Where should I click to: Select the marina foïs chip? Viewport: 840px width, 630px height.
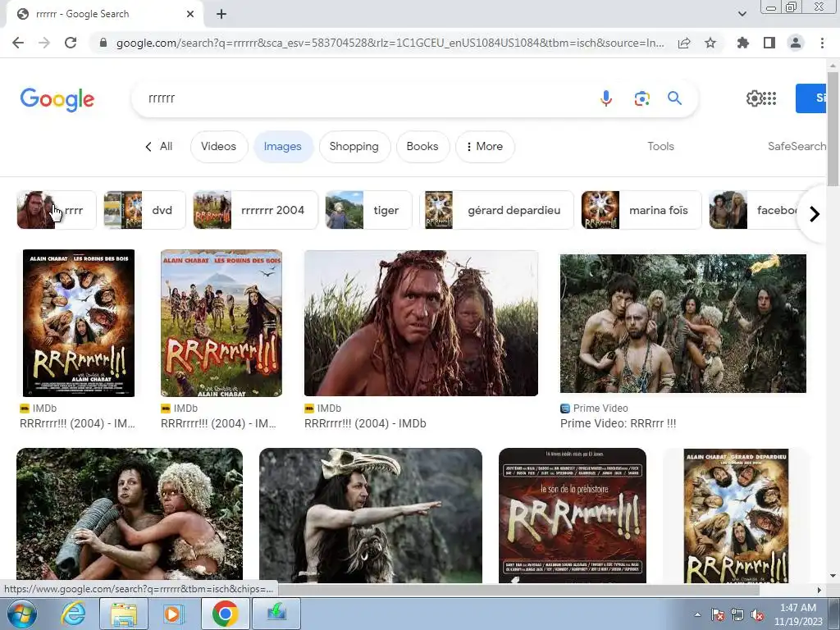coord(641,210)
